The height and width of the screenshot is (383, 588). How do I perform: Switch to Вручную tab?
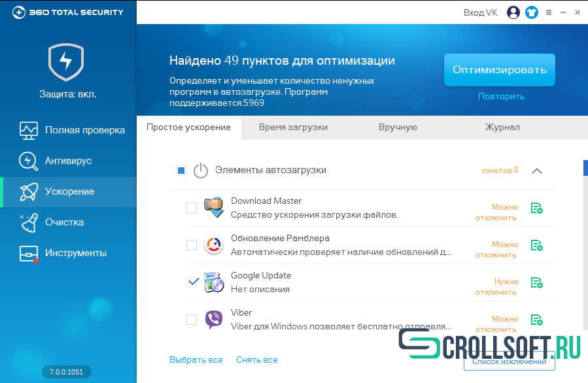point(398,127)
